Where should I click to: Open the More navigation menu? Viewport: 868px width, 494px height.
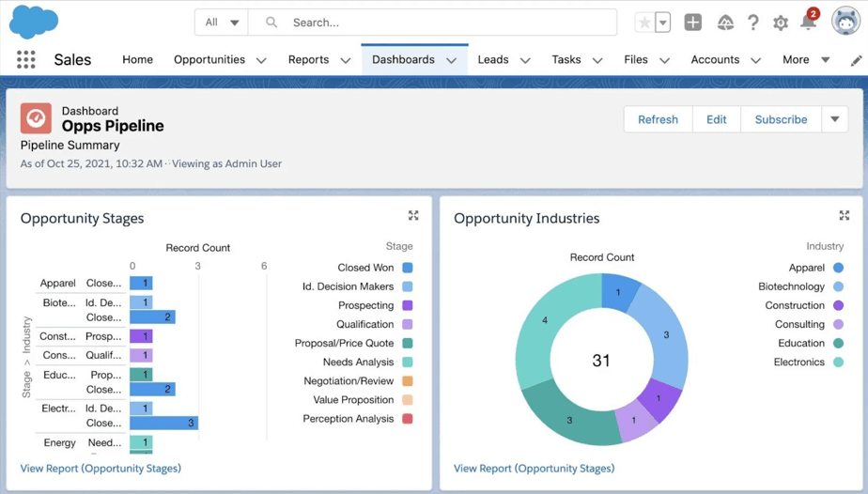806,59
